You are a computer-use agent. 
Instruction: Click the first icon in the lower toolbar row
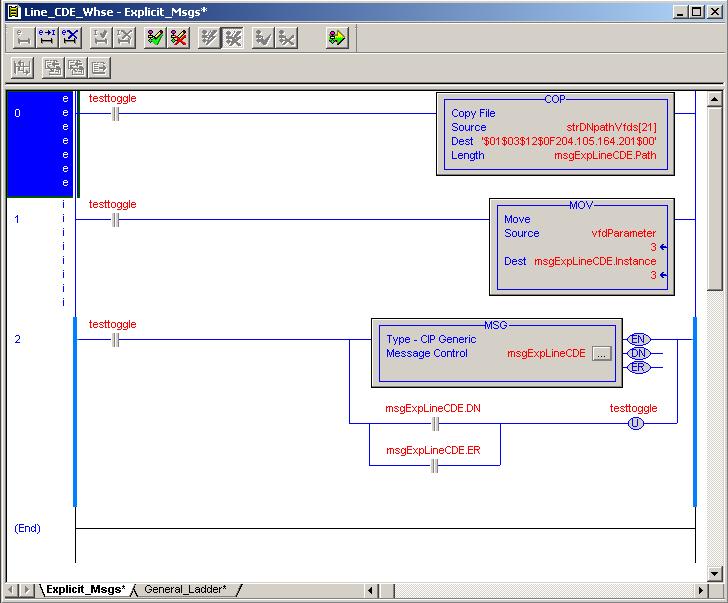[22, 68]
